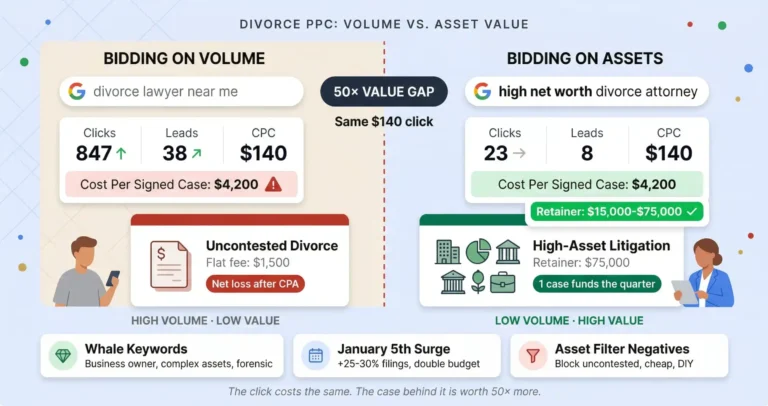768x406 pixels.
Task: Click the checkmark in the Retainer badge
Action: (x=691, y=212)
